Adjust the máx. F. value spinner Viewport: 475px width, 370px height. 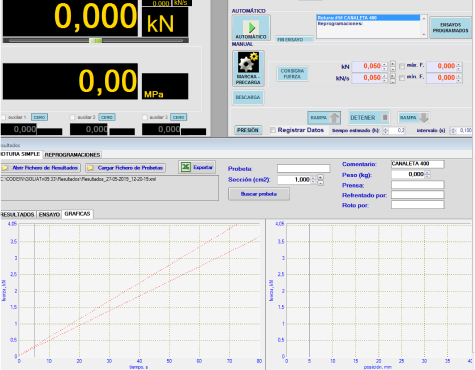[459, 66]
